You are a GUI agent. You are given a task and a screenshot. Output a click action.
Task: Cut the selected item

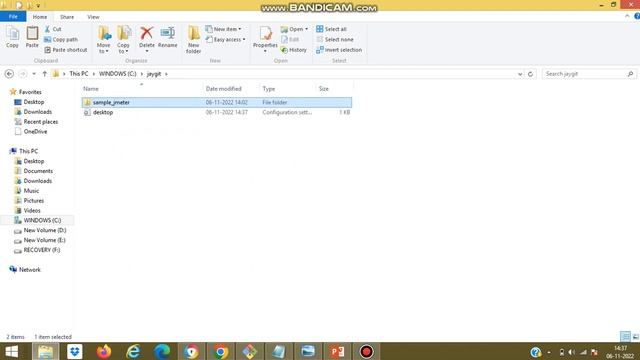[x=53, y=29]
